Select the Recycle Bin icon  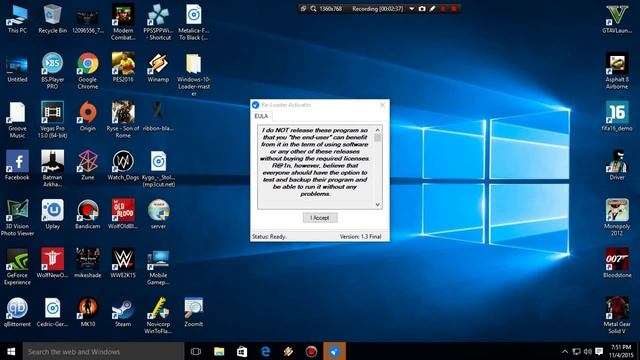point(52,19)
